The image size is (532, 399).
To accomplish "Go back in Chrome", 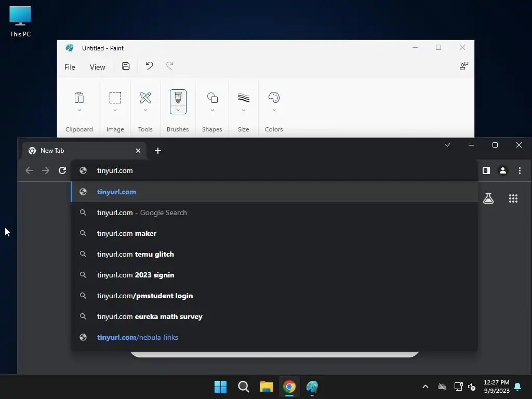I will pos(29,170).
